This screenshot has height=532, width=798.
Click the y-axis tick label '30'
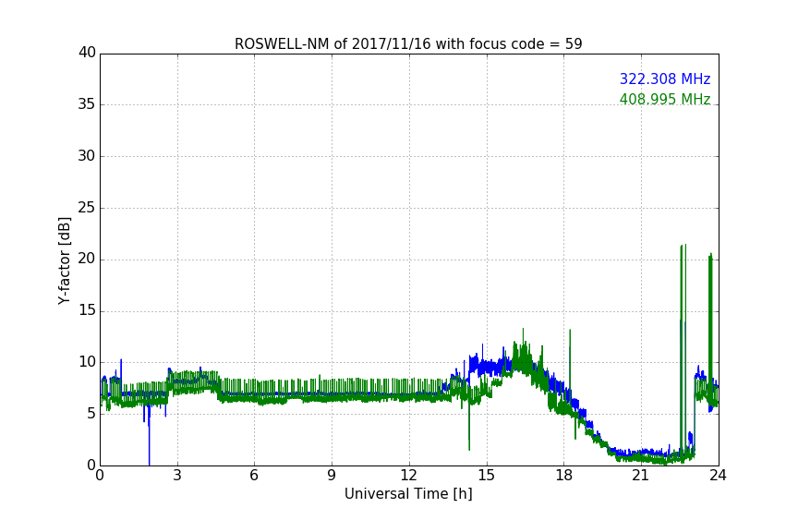click(x=87, y=156)
